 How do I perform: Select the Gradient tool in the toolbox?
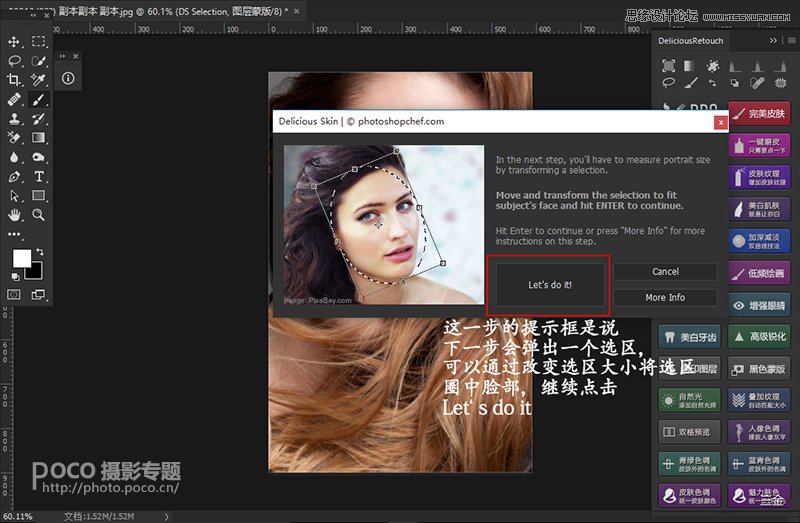[x=38, y=137]
